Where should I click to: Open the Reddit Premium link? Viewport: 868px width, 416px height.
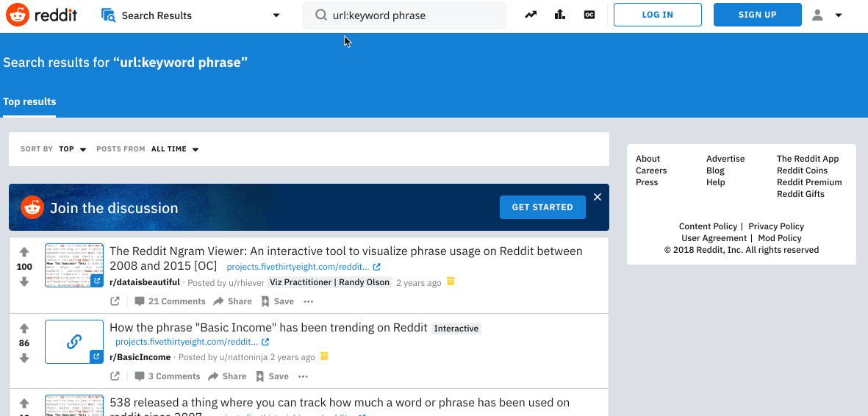(809, 182)
